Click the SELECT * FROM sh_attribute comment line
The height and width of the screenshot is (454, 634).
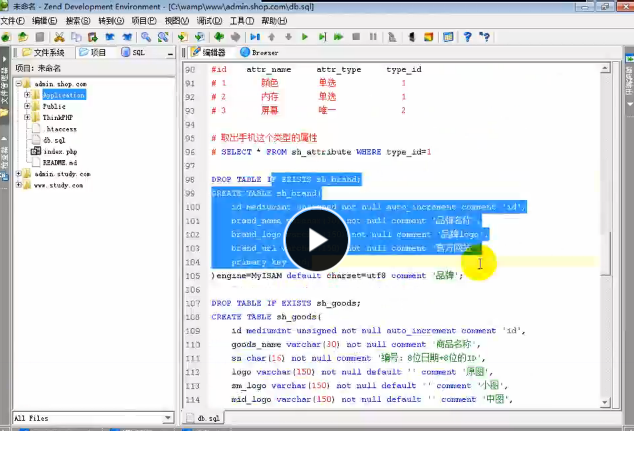[x=321, y=152]
